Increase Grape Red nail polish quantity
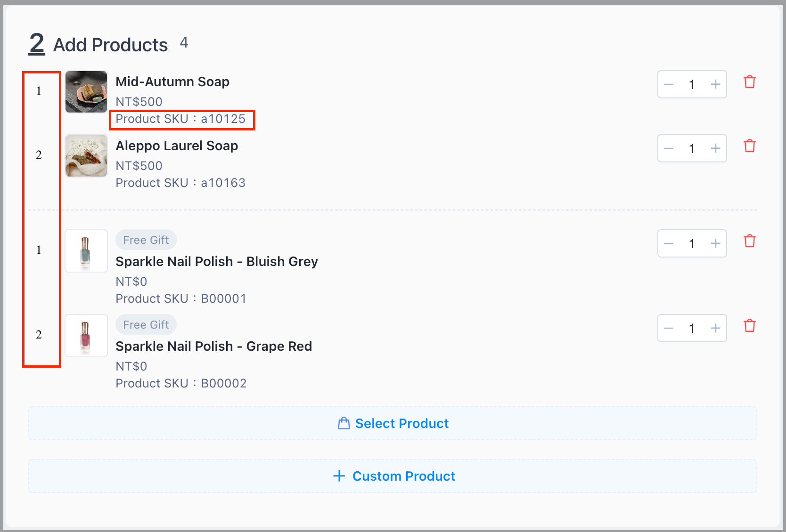Image resolution: width=786 pixels, height=532 pixels. (x=715, y=328)
